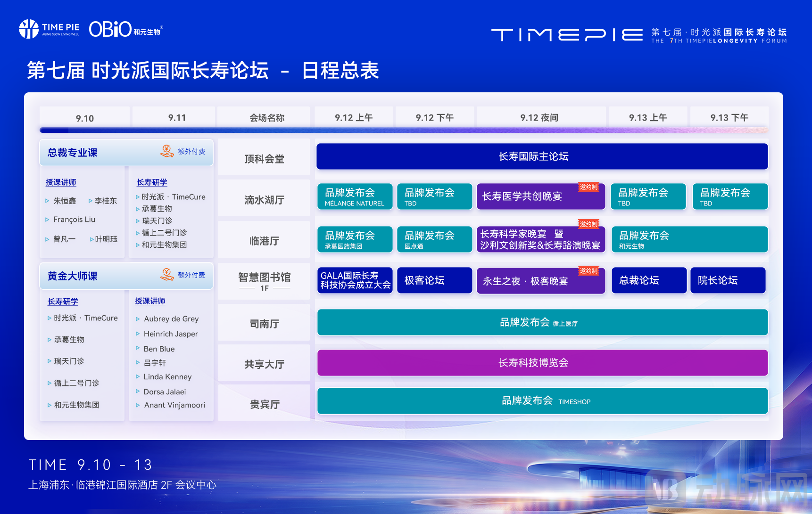Choose the 9.13 下午 column header
Viewport: 812px width, 514px height.
pyautogui.click(x=729, y=117)
